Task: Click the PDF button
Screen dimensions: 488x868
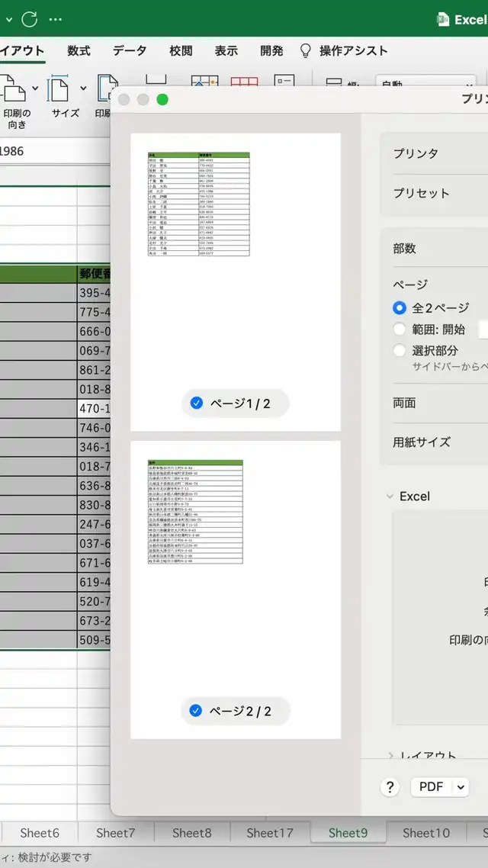Action: click(431, 787)
